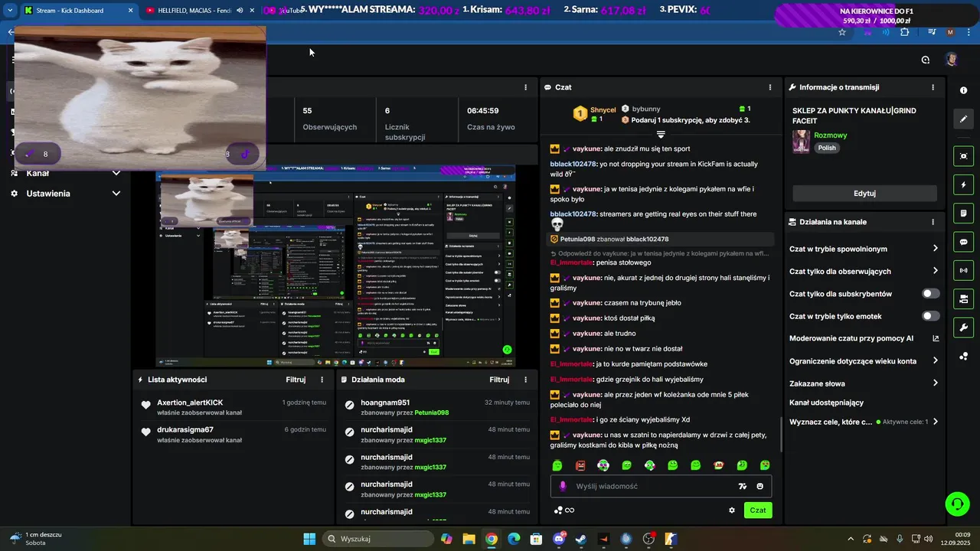
Task: Click the green headset support button
Action: (x=957, y=504)
